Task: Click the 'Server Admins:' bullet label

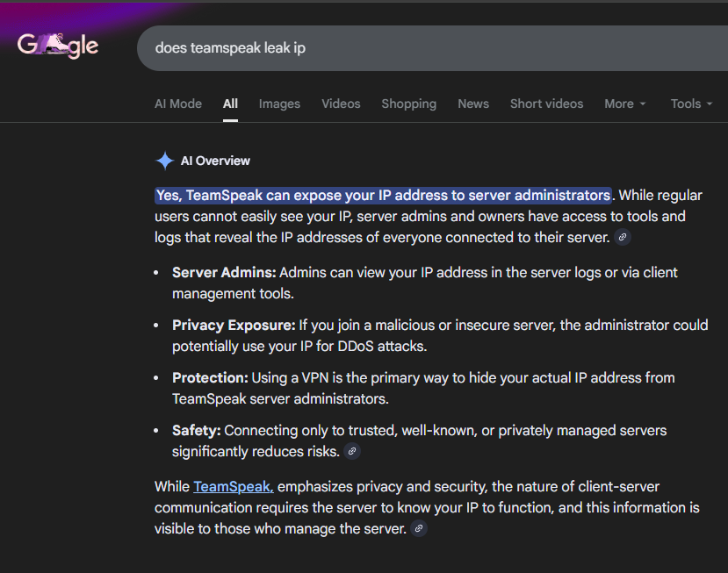Action: [x=224, y=272]
